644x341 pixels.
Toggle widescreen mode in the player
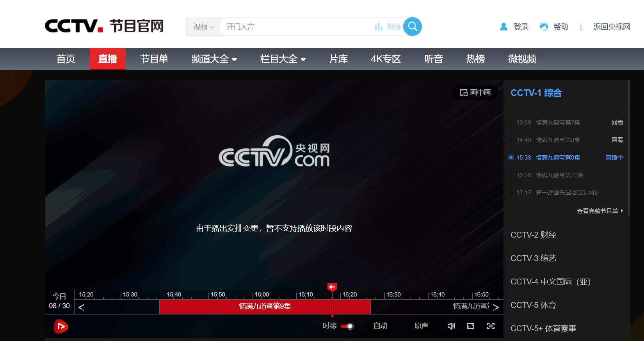tap(470, 326)
